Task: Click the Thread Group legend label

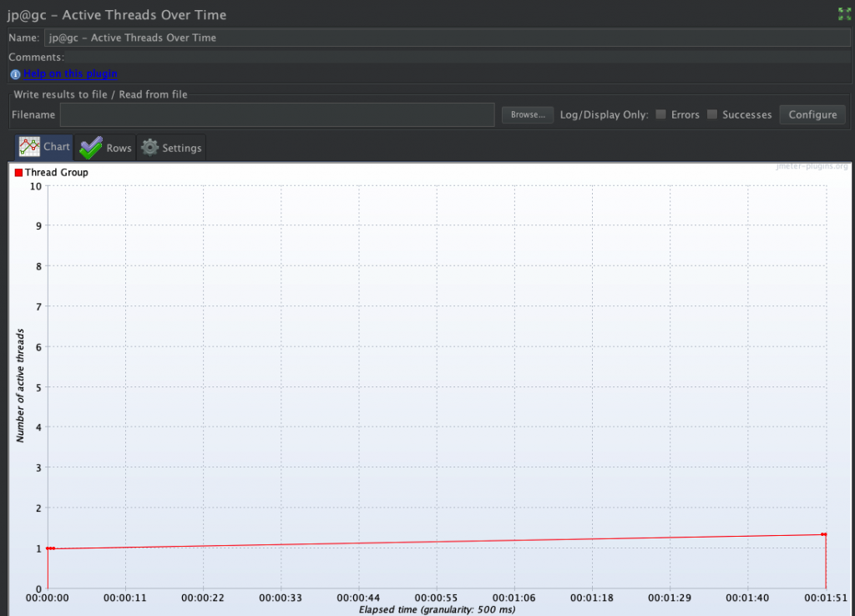Action: pyautogui.click(x=57, y=173)
